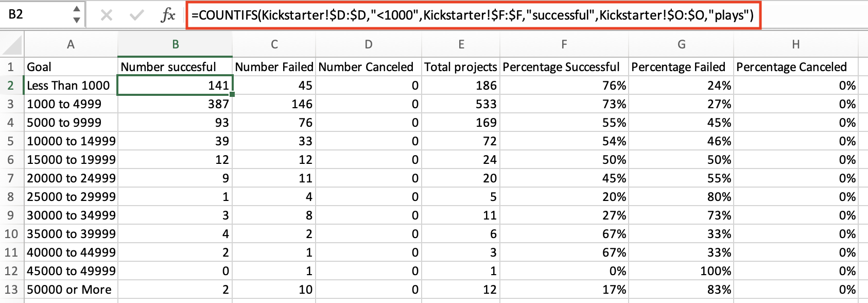Click the Name Box down arrow
This screenshot has width=868, height=303.
[x=76, y=21]
